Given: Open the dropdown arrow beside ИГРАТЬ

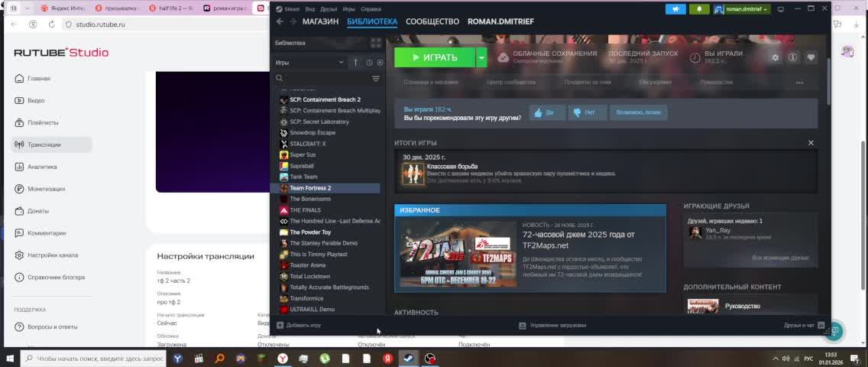Looking at the screenshot, I should [x=481, y=57].
